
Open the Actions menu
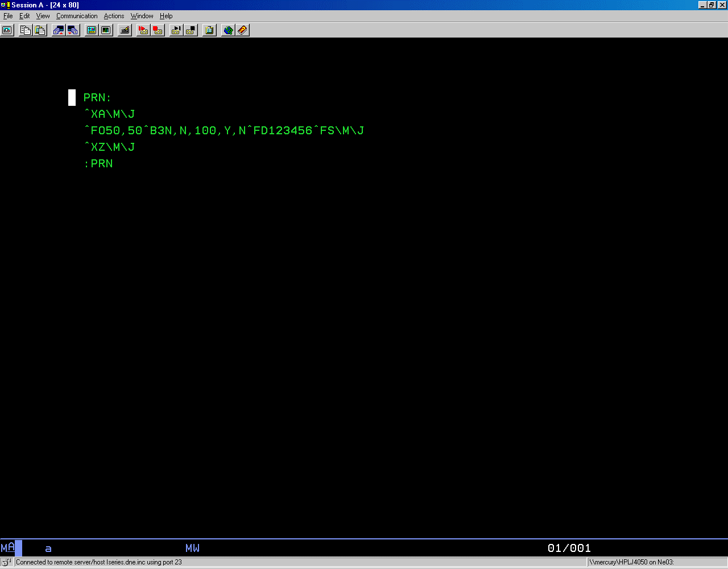coord(114,16)
